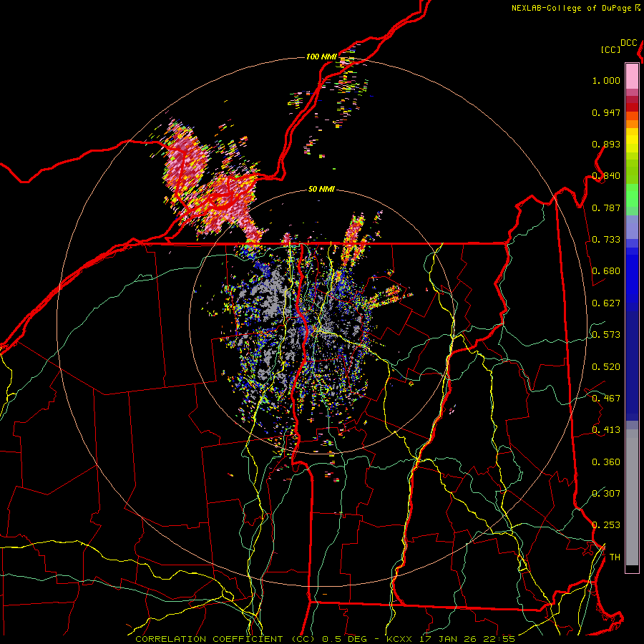Click the 100 NMI range ring label
The width and height of the screenshot is (644, 644).
(321, 57)
